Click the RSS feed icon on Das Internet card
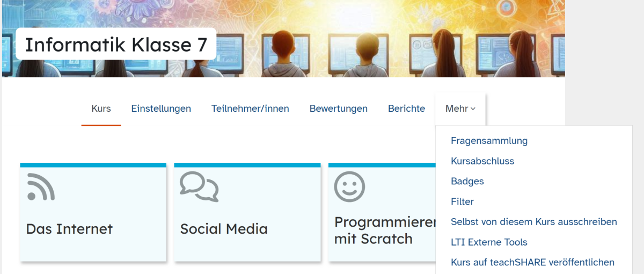This screenshot has width=644, height=274. pyautogui.click(x=41, y=187)
